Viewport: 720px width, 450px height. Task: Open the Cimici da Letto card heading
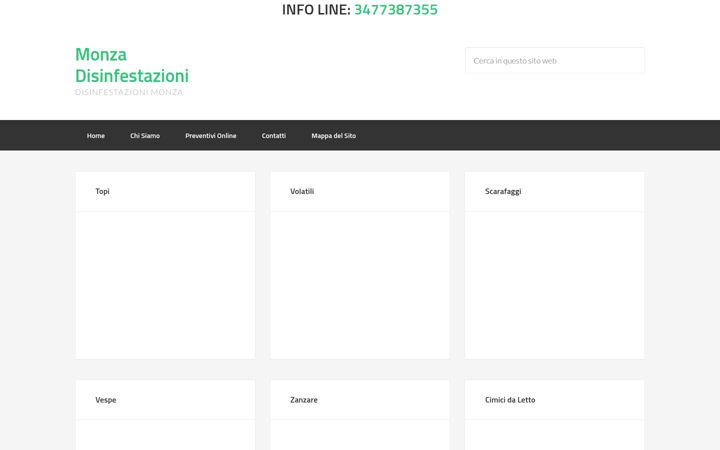[x=510, y=400]
